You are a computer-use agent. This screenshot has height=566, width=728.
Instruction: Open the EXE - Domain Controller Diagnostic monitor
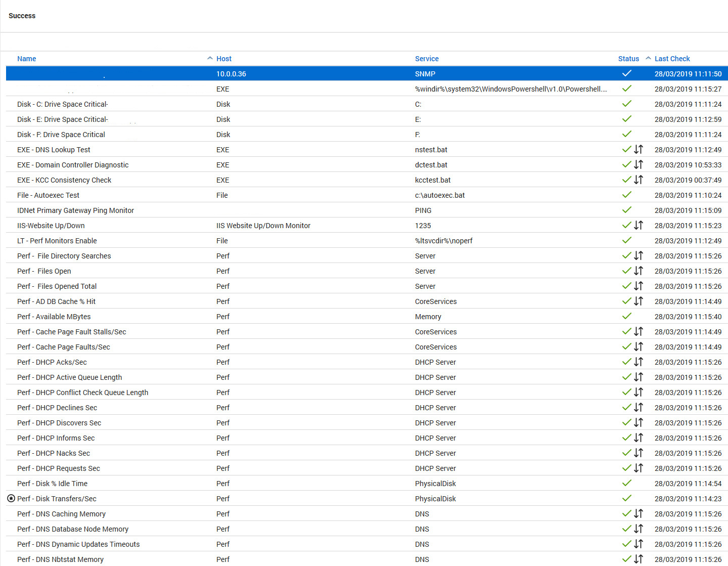point(73,165)
